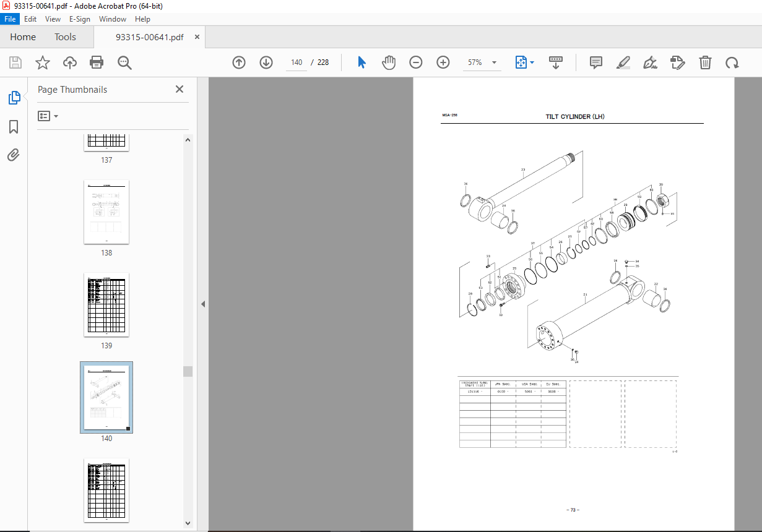This screenshot has height=532, width=762.
Task: Open the Window menu
Action: pyautogui.click(x=112, y=19)
